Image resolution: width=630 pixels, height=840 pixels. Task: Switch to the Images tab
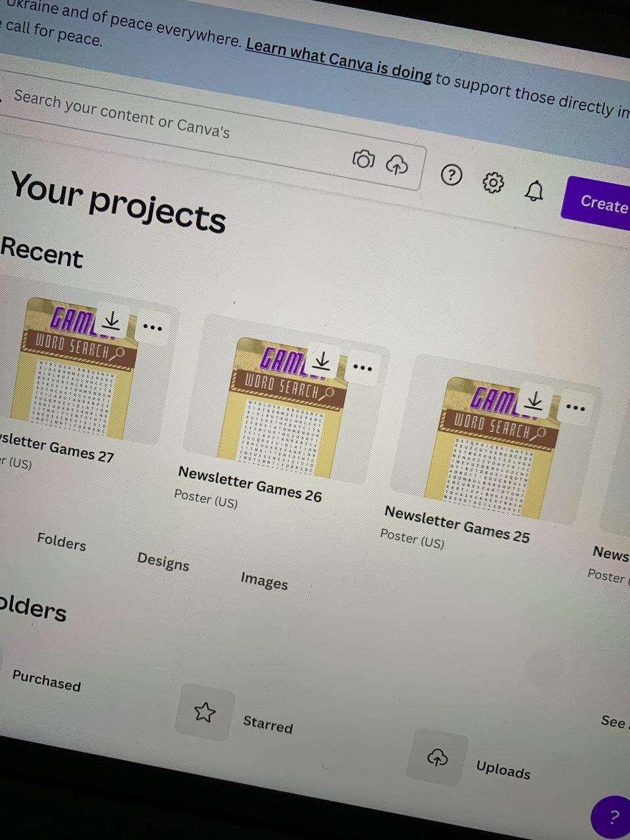[x=264, y=581]
